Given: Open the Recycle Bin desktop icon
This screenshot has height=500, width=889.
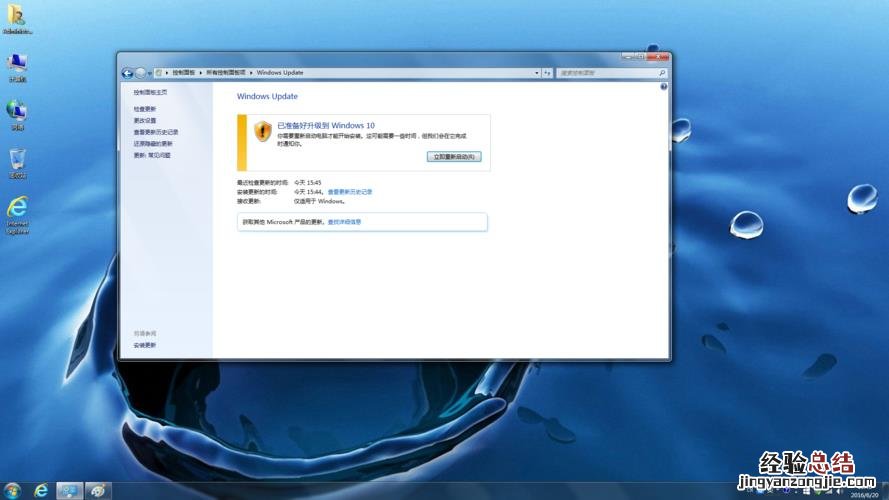Looking at the screenshot, I should pyautogui.click(x=17, y=164).
